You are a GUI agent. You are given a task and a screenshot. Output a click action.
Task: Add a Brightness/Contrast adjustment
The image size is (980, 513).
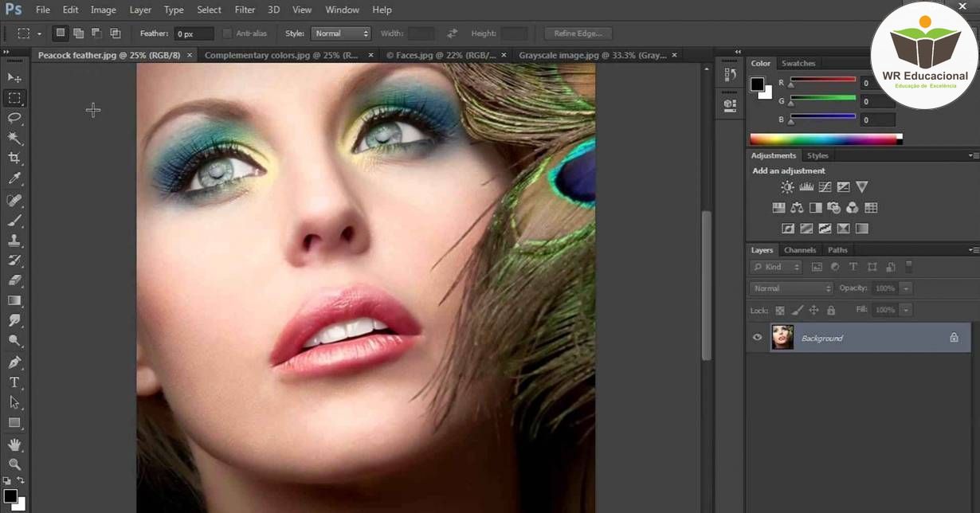point(787,187)
